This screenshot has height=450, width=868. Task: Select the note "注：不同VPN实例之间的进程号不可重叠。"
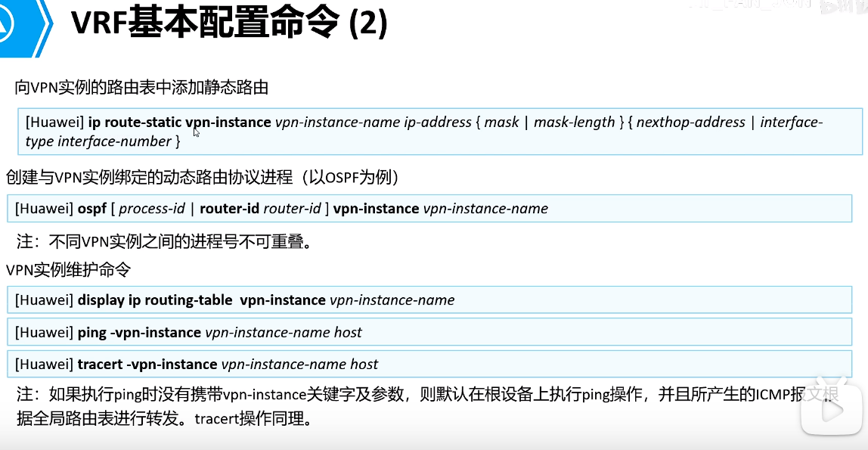click(164, 242)
